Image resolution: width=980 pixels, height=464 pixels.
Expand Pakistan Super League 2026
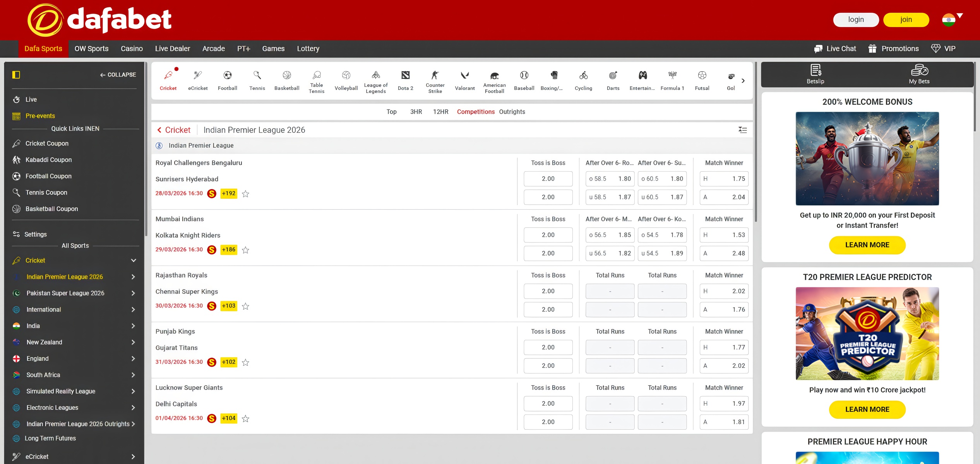pyautogui.click(x=133, y=293)
